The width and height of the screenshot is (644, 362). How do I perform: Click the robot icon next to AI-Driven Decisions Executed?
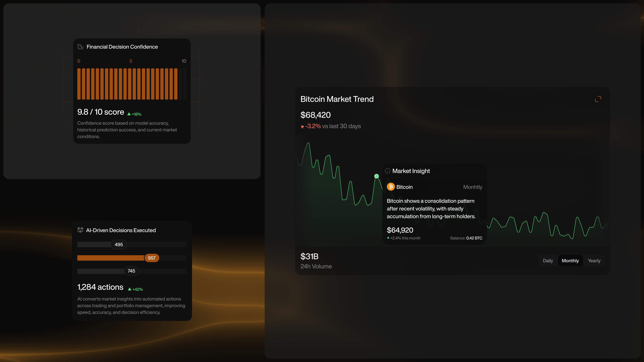(80, 230)
